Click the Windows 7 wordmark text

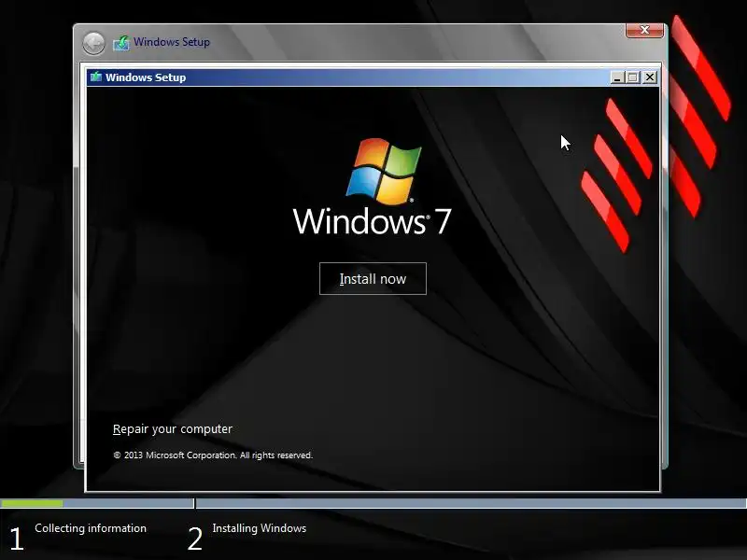(x=372, y=221)
